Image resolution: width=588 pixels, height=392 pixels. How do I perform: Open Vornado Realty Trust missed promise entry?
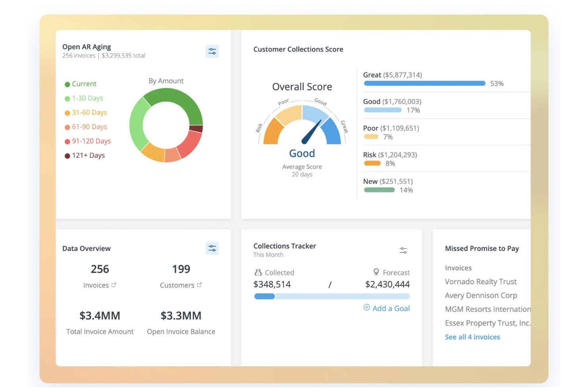(481, 282)
